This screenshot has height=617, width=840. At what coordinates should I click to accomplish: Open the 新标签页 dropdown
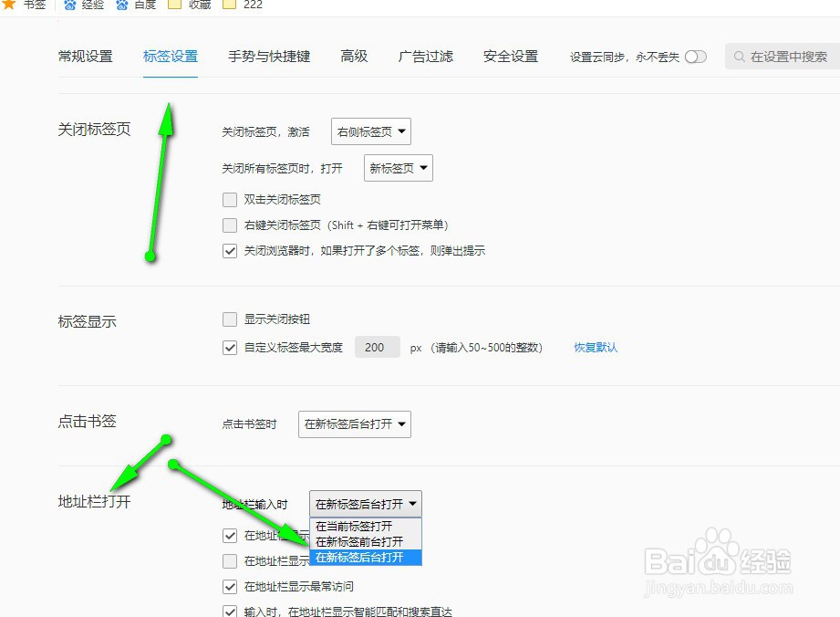[398, 167]
